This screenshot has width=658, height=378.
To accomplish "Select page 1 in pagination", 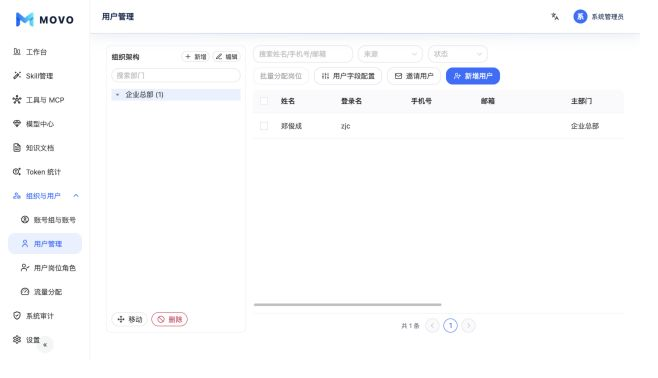I will (450, 326).
